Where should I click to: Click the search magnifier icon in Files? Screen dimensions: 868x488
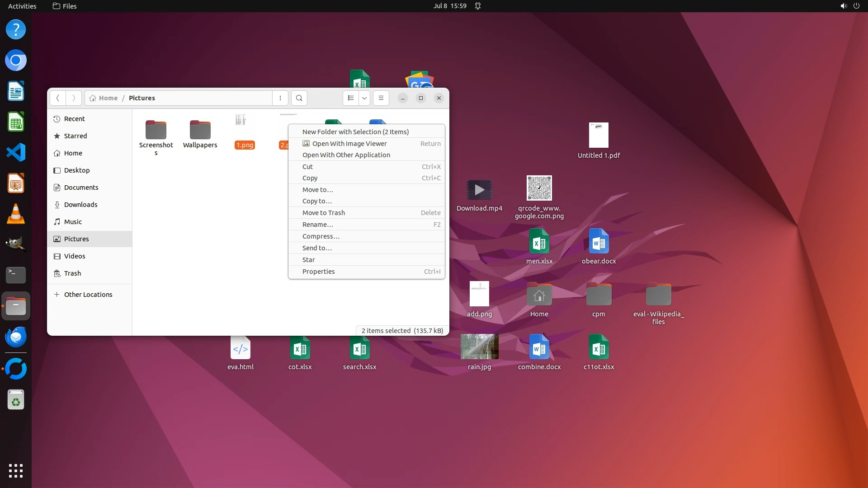[299, 98]
